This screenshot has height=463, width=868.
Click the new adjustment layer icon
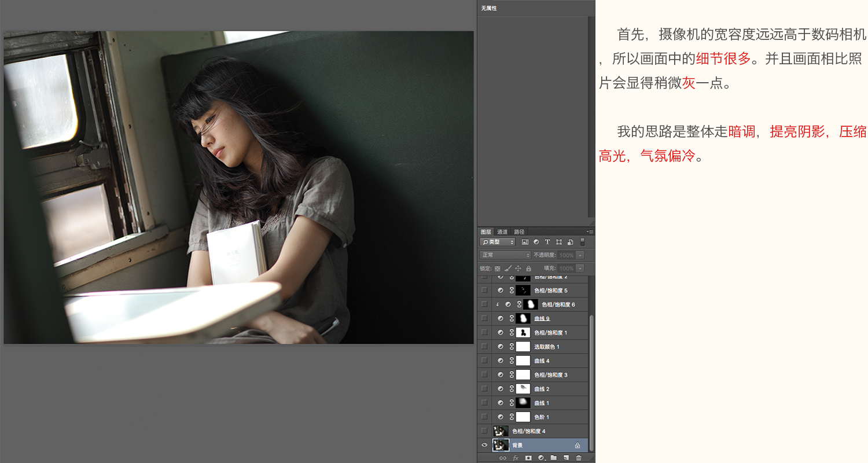point(541,458)
